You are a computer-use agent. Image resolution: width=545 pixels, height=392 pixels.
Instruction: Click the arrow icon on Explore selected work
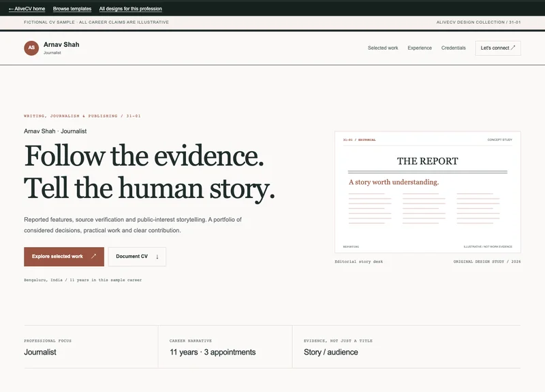93,257
